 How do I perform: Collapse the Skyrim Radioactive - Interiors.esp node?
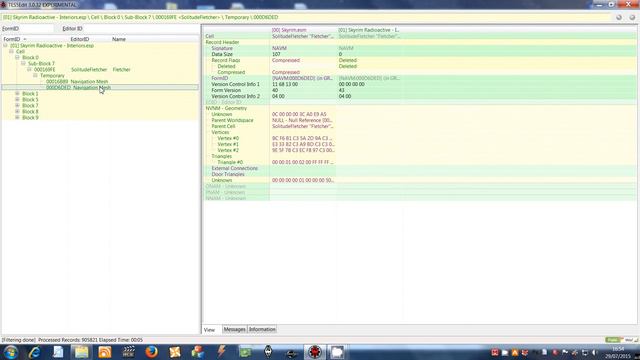[x=5, y=46]
